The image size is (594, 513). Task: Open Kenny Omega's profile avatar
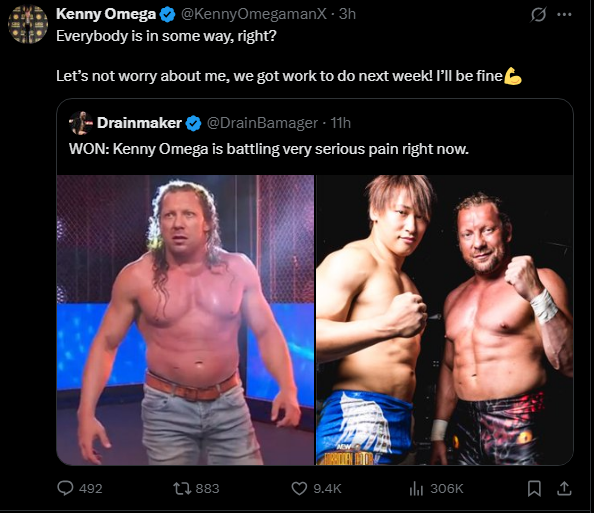pos(28,24)
